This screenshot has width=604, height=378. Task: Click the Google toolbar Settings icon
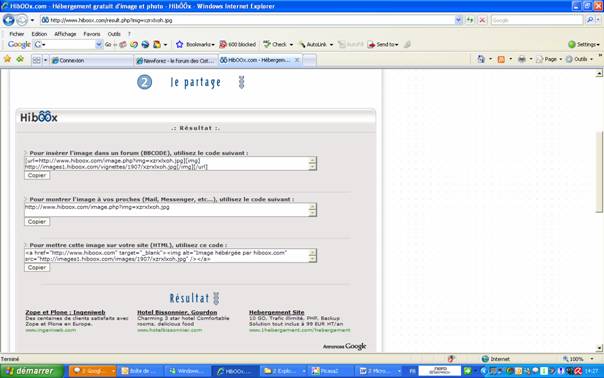pyautogui.click(x=572, y=44)
